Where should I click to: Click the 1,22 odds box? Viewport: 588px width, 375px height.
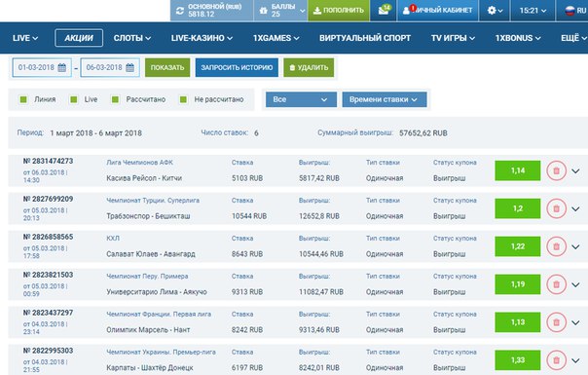pos(518,246)
